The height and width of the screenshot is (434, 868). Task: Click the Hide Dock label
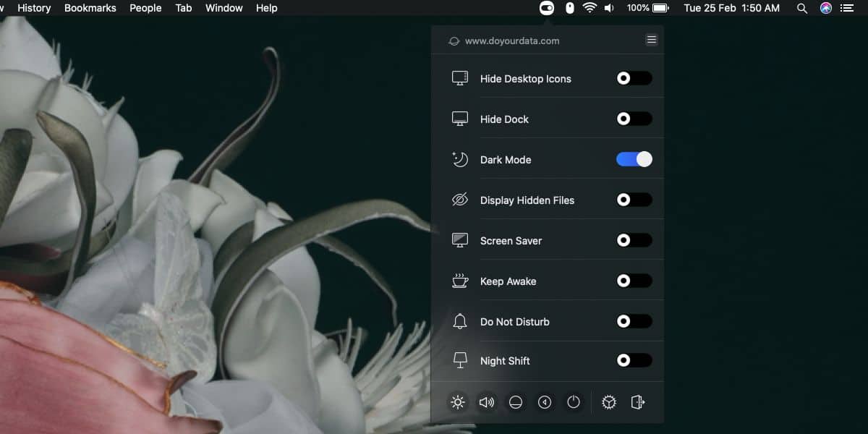[504, 119]
